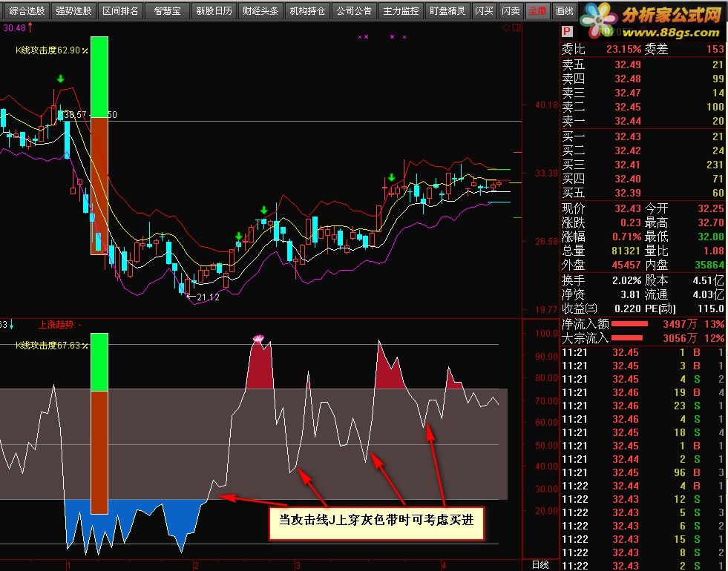728x571 pixels.
Task: Click the 上涨趋势 indicator label
Action: pyautogui.click(x=56, y=325)
